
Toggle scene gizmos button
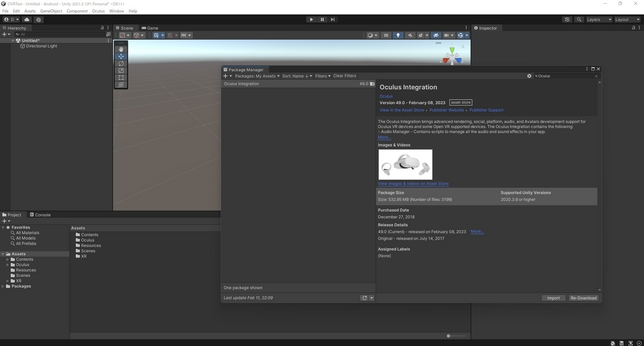(460, 35)
